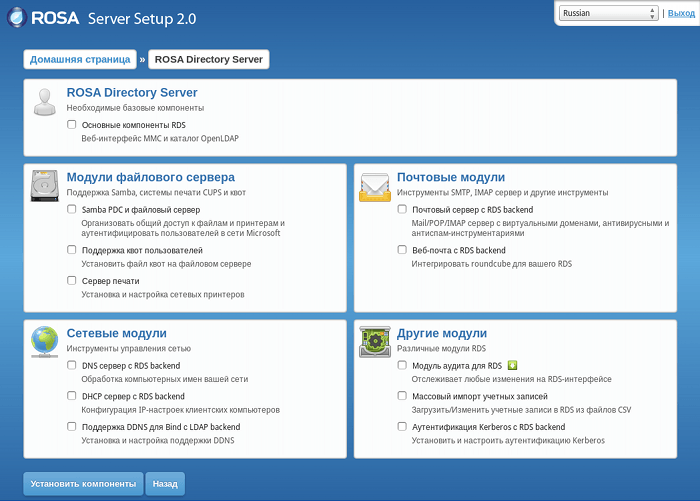Check Samba PDC и файловый сервер

click(x=71, y=209)
